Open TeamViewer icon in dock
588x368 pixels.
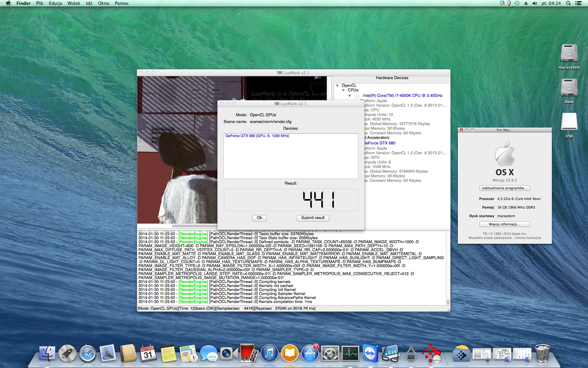pyautogui.click(x=371, y=354)
